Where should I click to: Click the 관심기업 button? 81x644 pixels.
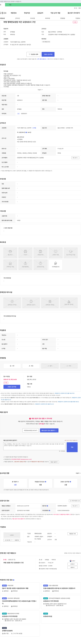(x=8, y=540)
